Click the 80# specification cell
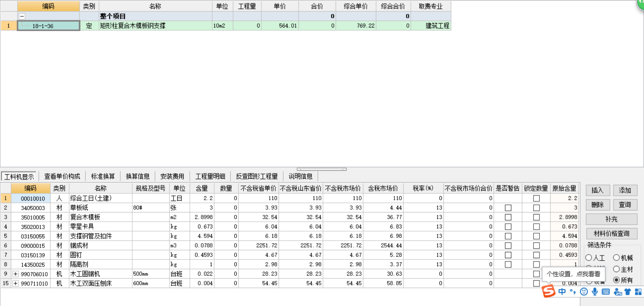The width and height of the screenshot is (644, 306). [x=151, y=208]
